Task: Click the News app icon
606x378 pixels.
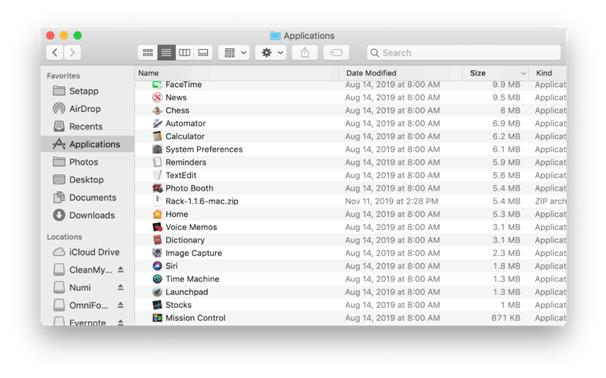Action: (157, 97)
